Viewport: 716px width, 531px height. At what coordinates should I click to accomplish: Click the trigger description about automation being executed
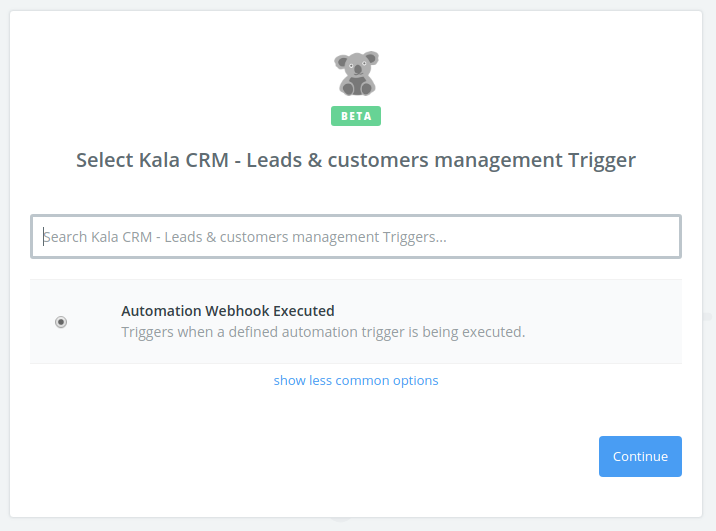click(323, 332)
